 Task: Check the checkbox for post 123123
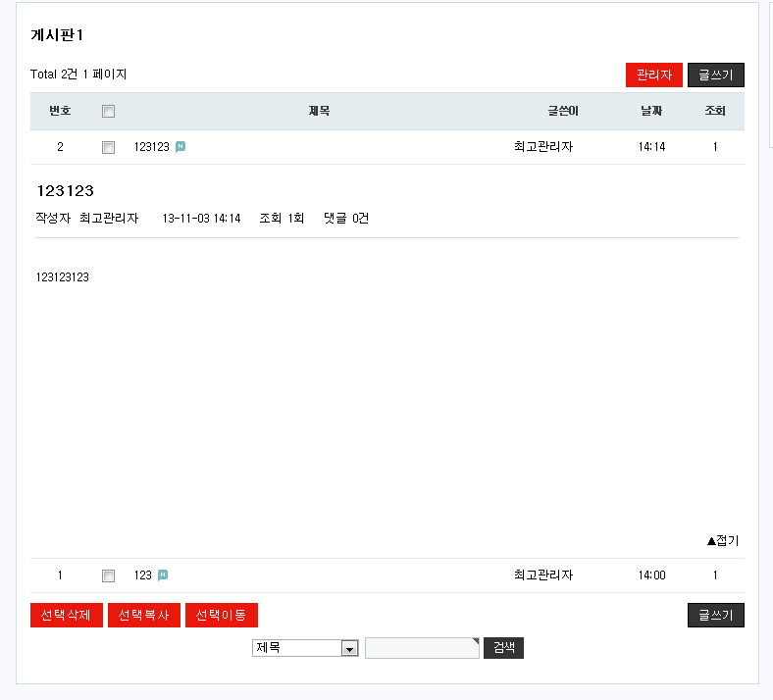[109, 148]
